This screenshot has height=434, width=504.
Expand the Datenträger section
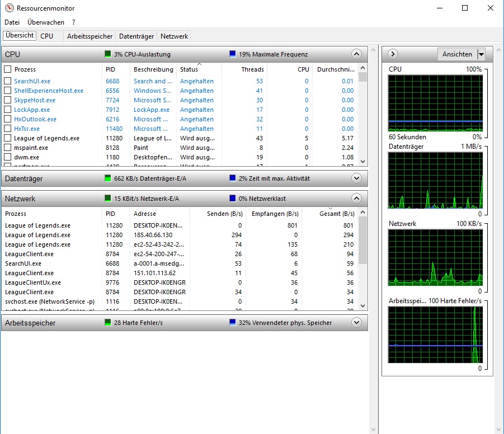click(x=356, y=178)
